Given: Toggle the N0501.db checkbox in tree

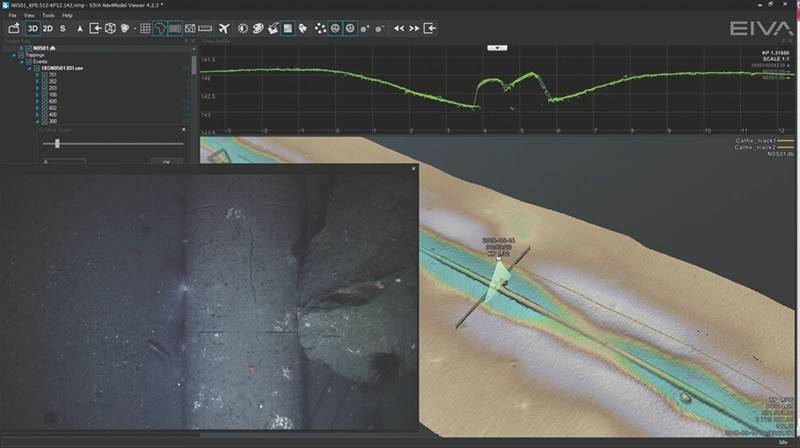Looking at the screenshot, I should pyautogui.click(x=29, y=48).
